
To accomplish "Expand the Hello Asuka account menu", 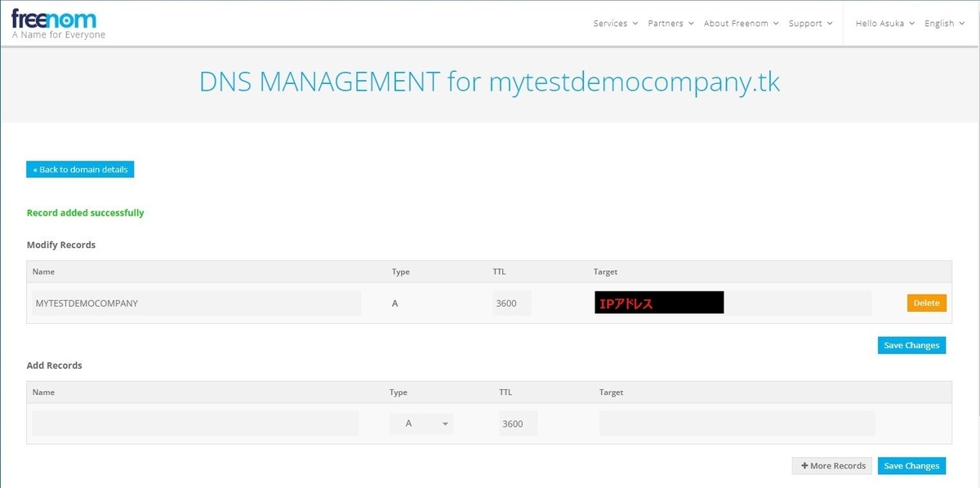I will tap(885, 24).
